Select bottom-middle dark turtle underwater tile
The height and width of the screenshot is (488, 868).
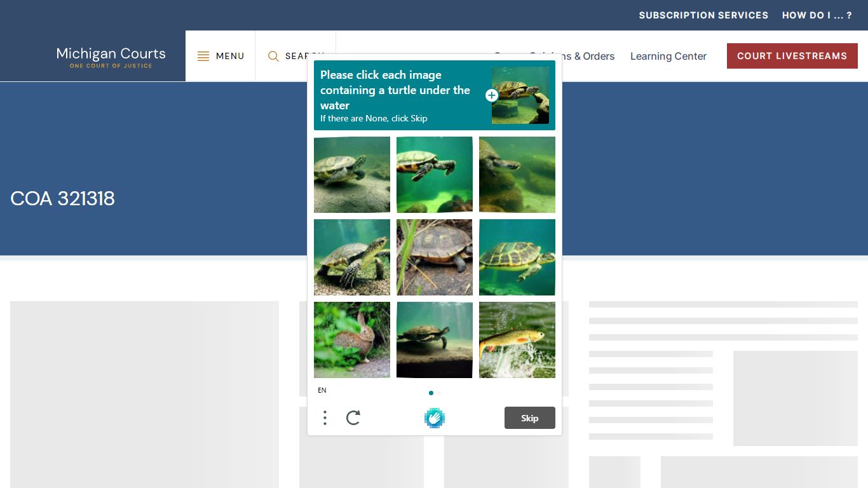coord(435,340)
